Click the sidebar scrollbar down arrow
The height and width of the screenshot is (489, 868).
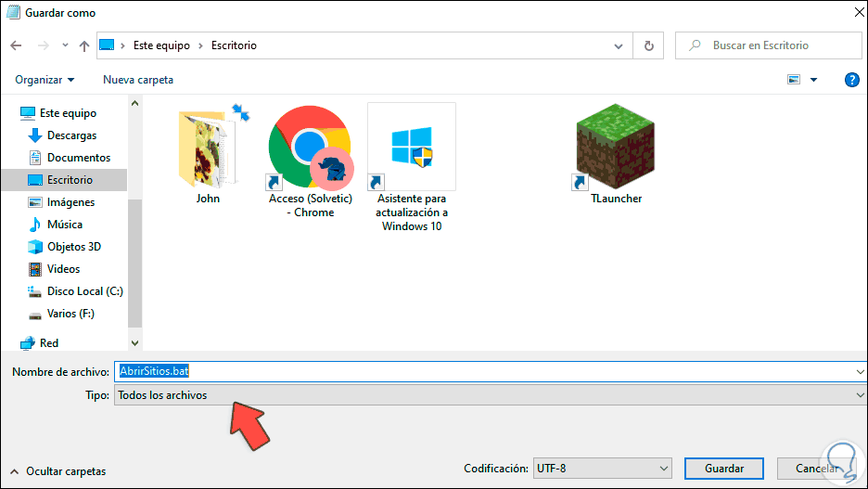134,343
